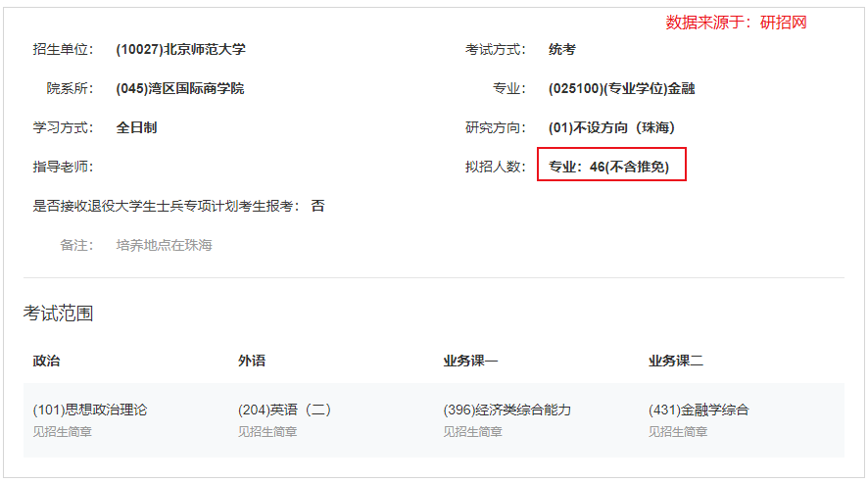Image resolution: width=868 pixels, height=483 pixels.
Task: Click the 外语 column header
Action: [252, 362]
